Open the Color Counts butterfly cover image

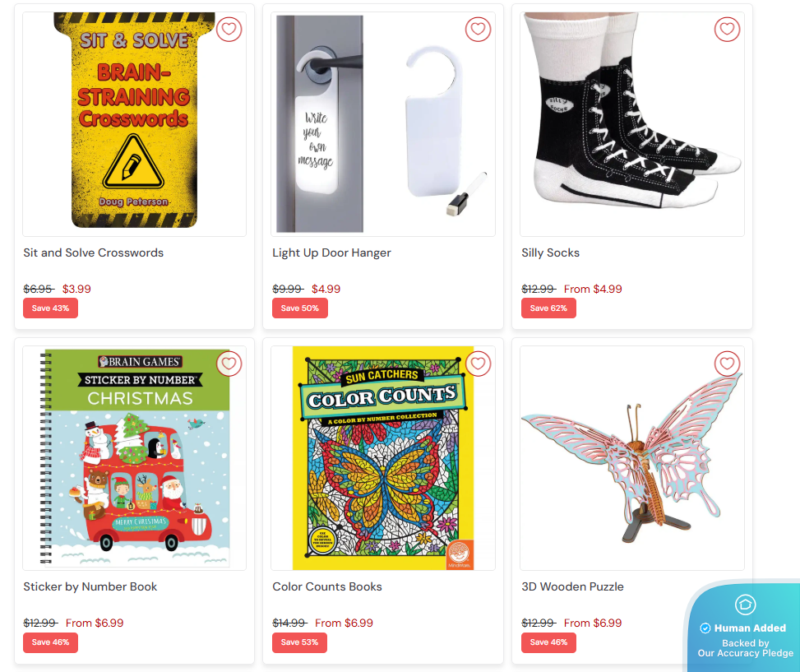pos(382,457)
